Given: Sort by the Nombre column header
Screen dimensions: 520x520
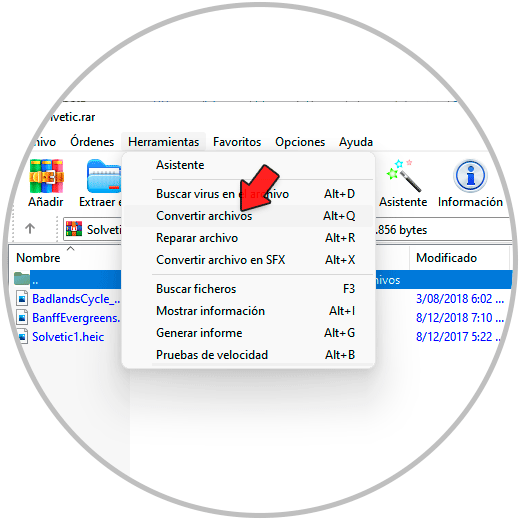Looking at the screenshot, I should pos(38,258).
